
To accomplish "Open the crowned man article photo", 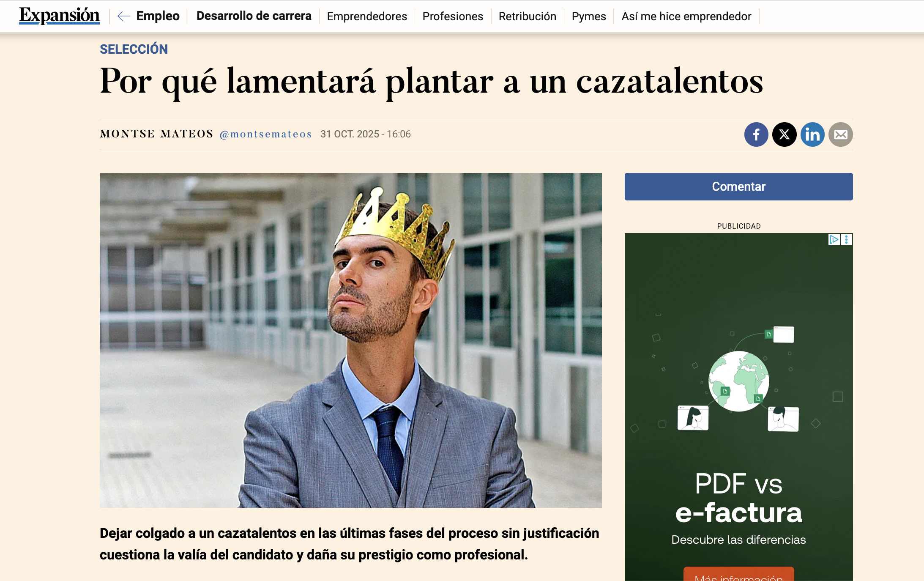I will pos(351,340).
